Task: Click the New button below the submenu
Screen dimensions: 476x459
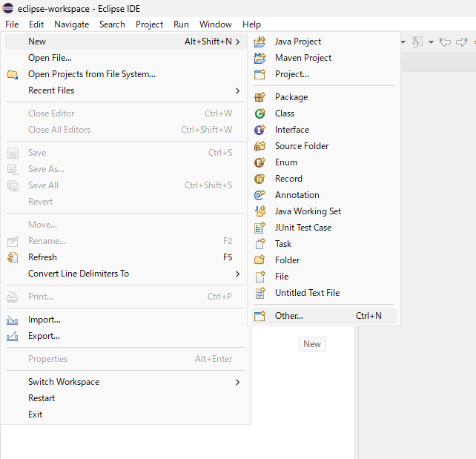Action: 312,344
